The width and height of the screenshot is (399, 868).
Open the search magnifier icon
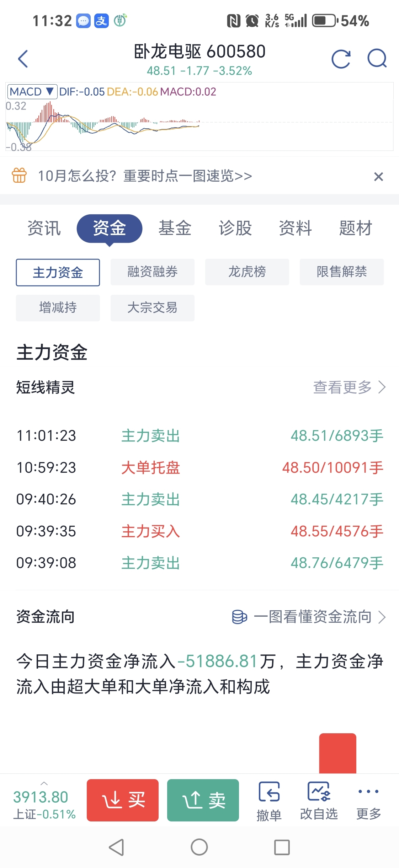(377, 59)
